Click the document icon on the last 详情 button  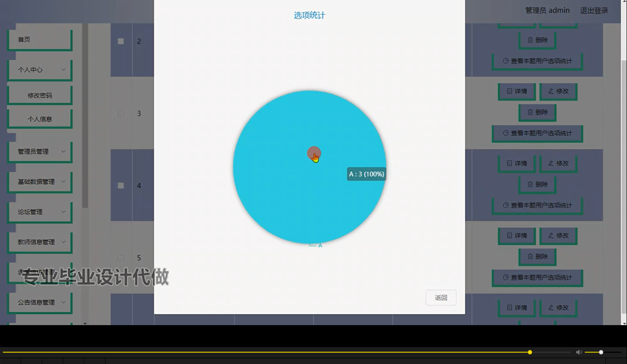click(x=510, y=308)
